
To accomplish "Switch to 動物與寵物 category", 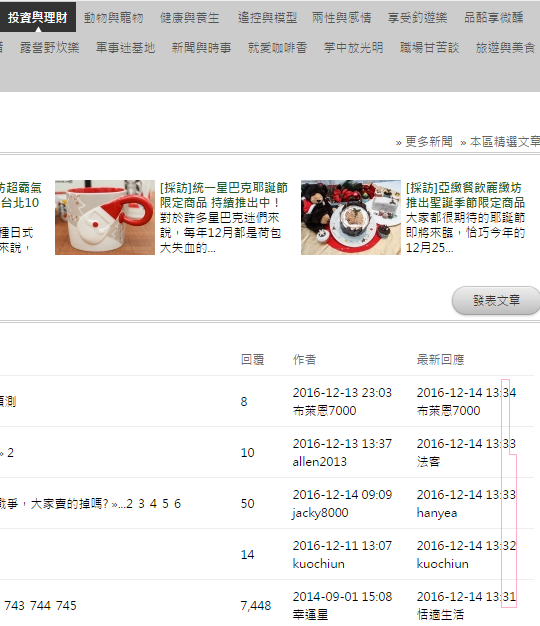I will click(x=113, y=18).
